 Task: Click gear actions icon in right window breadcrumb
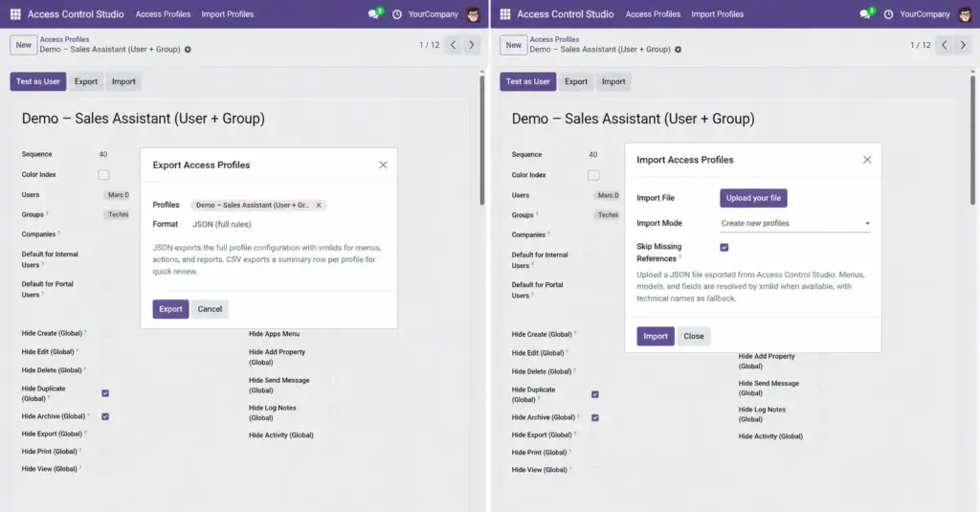coord(678,50)
